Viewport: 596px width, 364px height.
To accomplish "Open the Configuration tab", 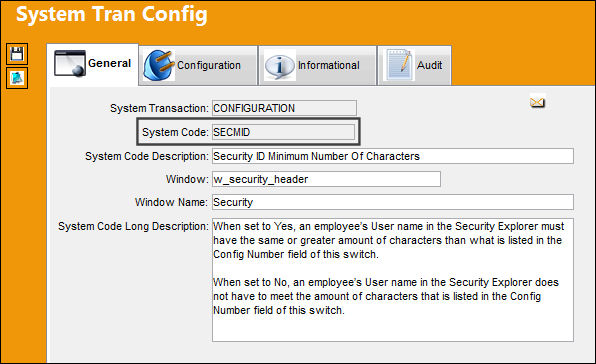I will click(x=198, y=65).
